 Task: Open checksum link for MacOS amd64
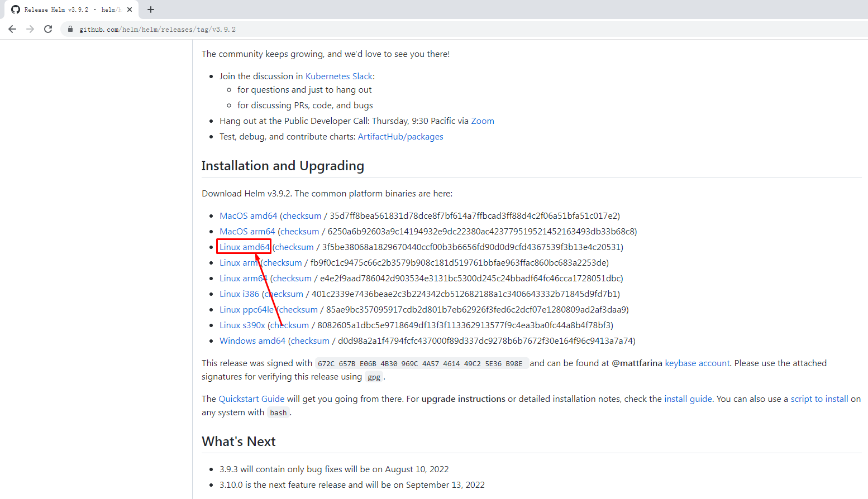(x=302, y=215)
